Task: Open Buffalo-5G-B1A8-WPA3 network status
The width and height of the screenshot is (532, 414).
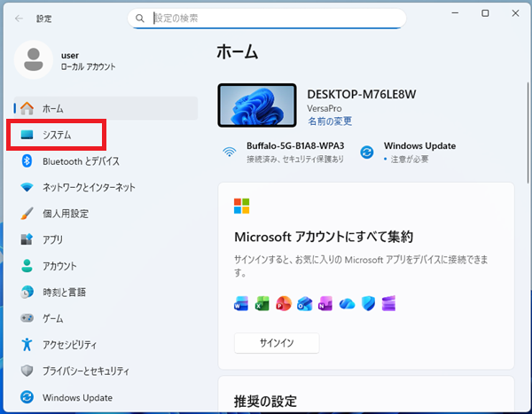Action: click(284, 152)
